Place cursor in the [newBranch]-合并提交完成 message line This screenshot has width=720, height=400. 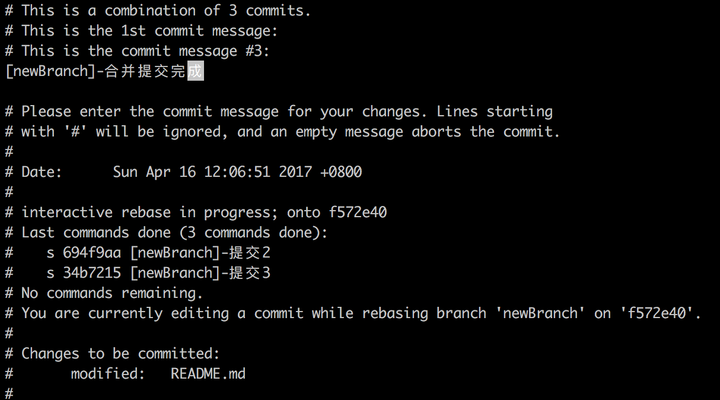[x=104, y=71]
